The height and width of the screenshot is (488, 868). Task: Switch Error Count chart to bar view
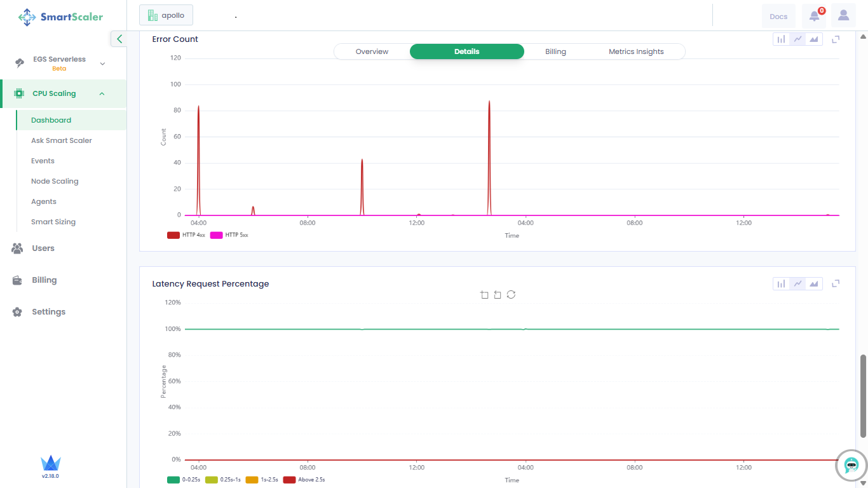[781, 39]
